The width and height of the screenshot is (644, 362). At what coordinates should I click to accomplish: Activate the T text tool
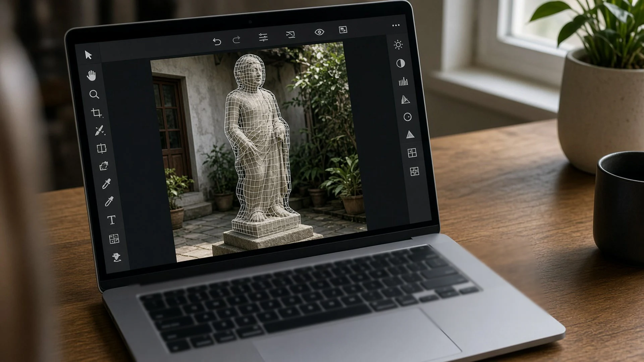(111, 220)
